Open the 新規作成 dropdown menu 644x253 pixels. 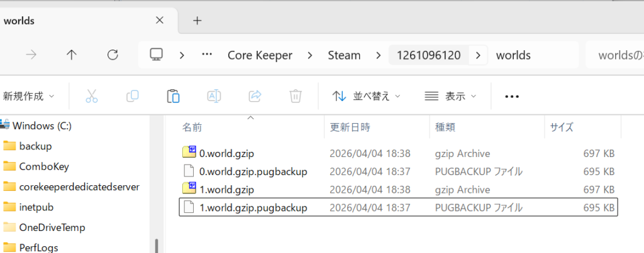pos(28,96)
